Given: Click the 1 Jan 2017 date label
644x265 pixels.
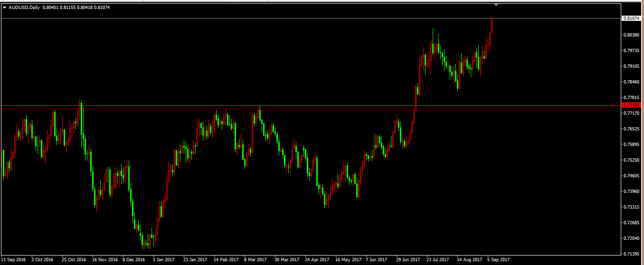Looking at the screenshot, I should [x=164, y=260].
